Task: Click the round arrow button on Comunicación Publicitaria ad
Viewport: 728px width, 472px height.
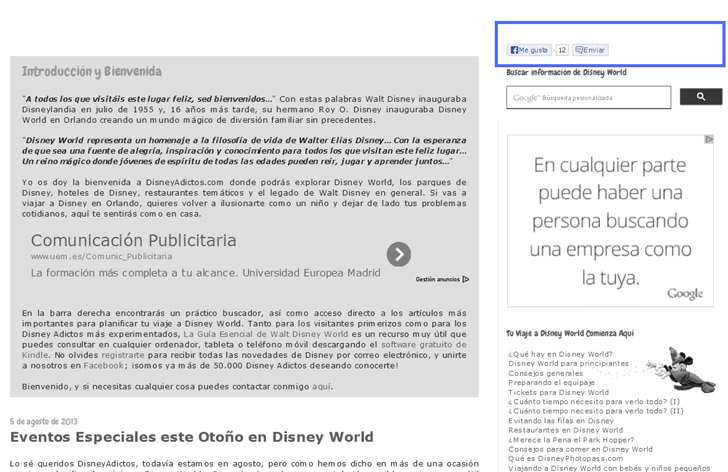Action: pyautogui.click(x=399, y=254)
